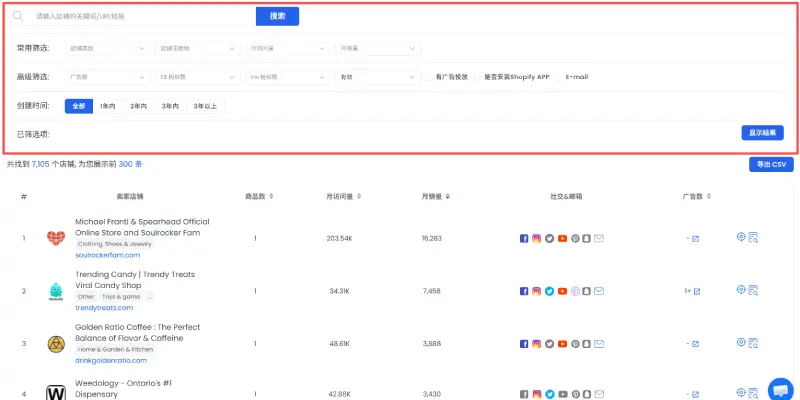Click Twitter icon in trendytreats.com row
This screenshot has width=800, height=400.
(549, 291)
